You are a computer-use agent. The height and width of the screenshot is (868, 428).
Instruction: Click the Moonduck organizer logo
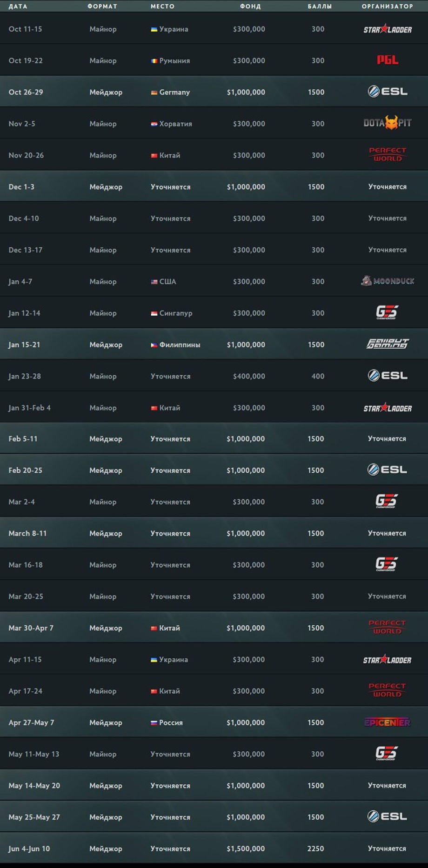pos(388,281)
